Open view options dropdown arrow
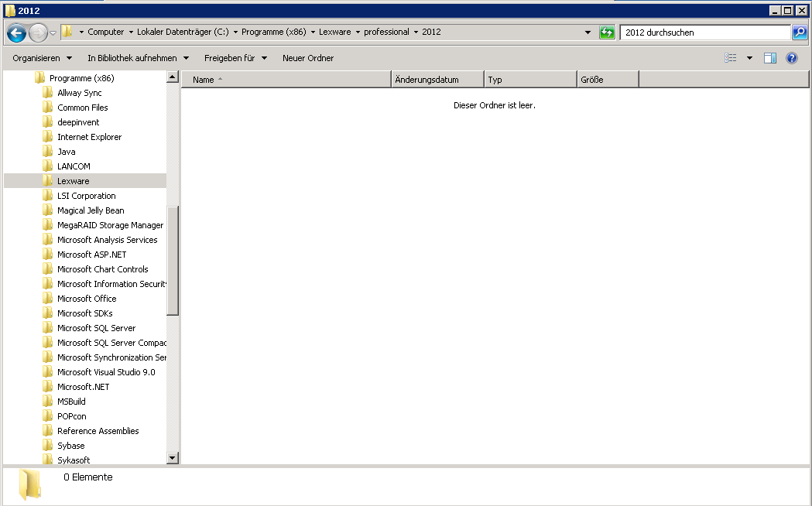This screenshot has height=506, width=812. tap(749, 58)
